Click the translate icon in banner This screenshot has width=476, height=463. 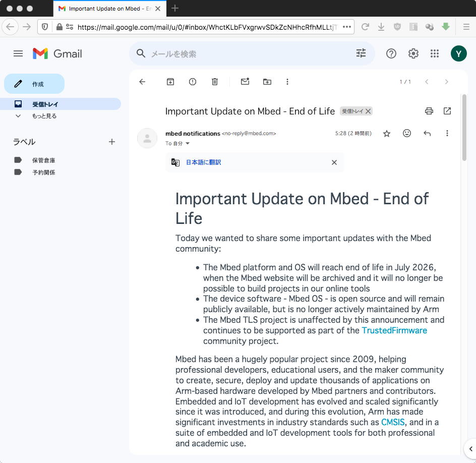175,162
